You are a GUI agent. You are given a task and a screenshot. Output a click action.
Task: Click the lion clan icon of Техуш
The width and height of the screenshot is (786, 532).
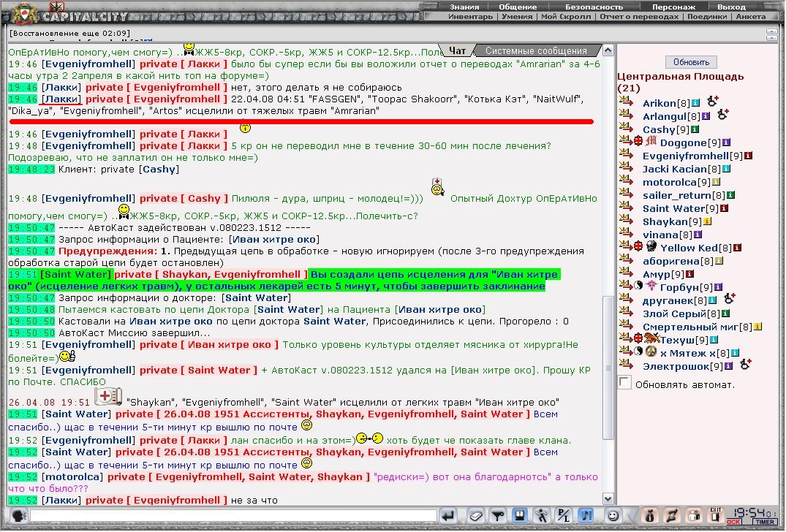(651, 338)
